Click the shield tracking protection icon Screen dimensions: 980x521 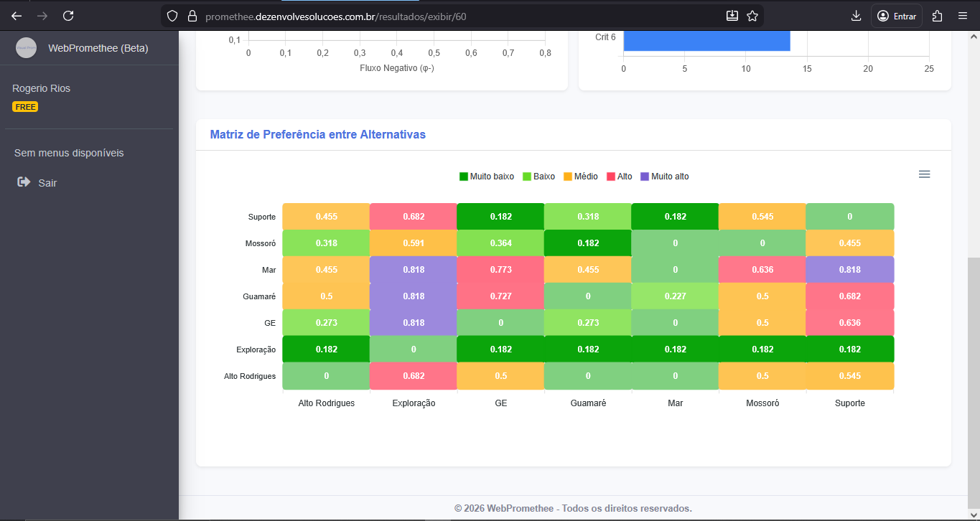pos(171,16)
